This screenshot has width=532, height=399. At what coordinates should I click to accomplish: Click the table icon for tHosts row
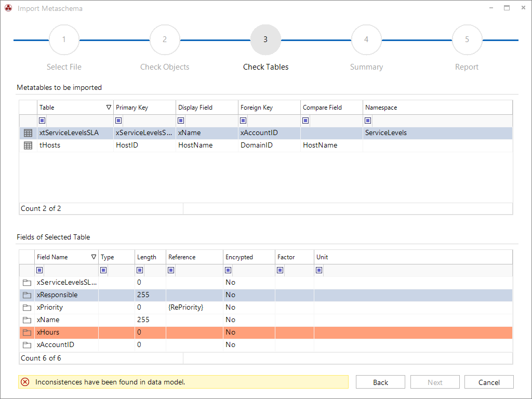28,145
